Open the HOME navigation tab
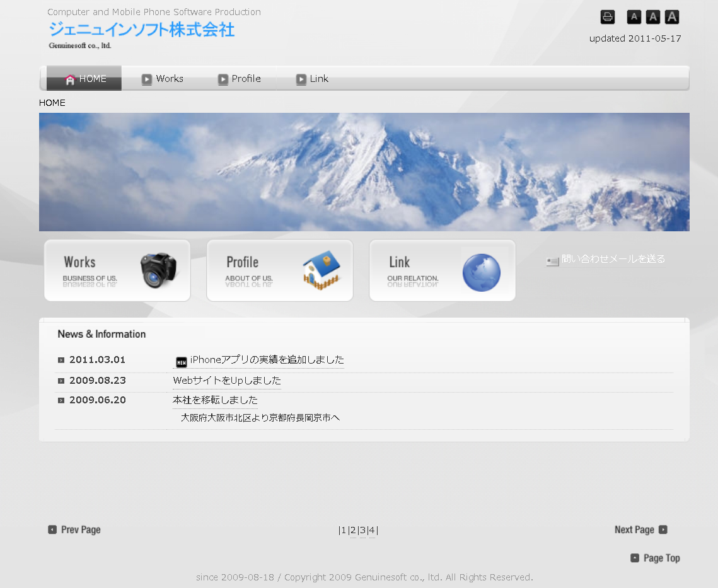 coord(84,79)
